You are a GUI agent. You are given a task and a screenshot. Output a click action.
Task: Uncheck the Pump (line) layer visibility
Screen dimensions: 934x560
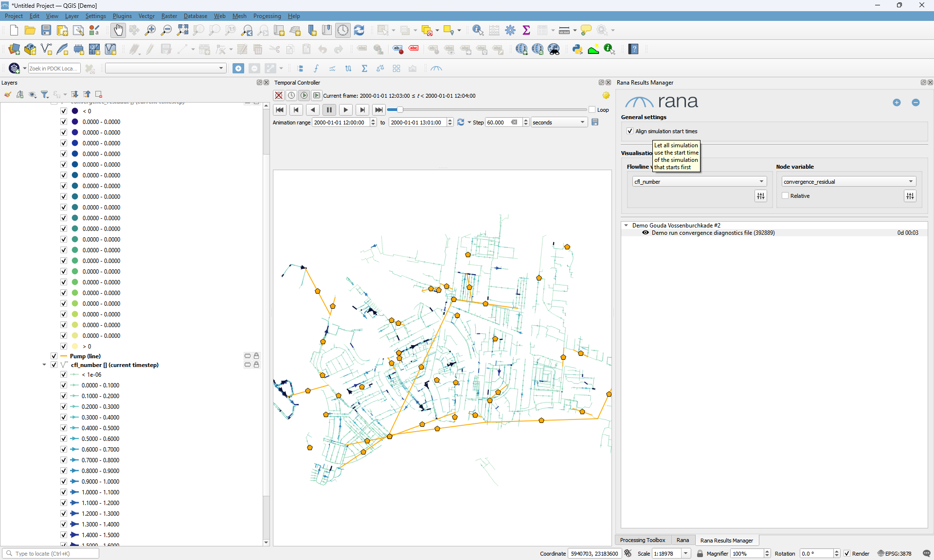(54, 356)
